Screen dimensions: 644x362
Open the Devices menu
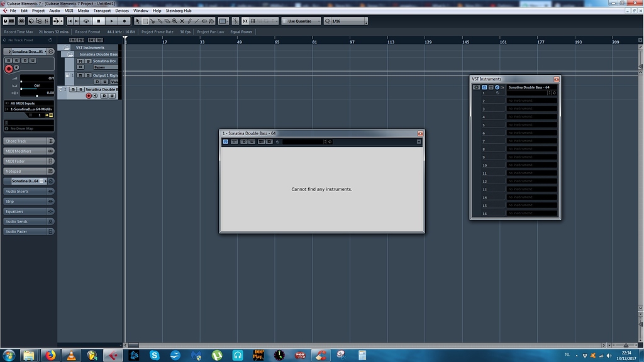pyautogui.click(x=122, y=11)
